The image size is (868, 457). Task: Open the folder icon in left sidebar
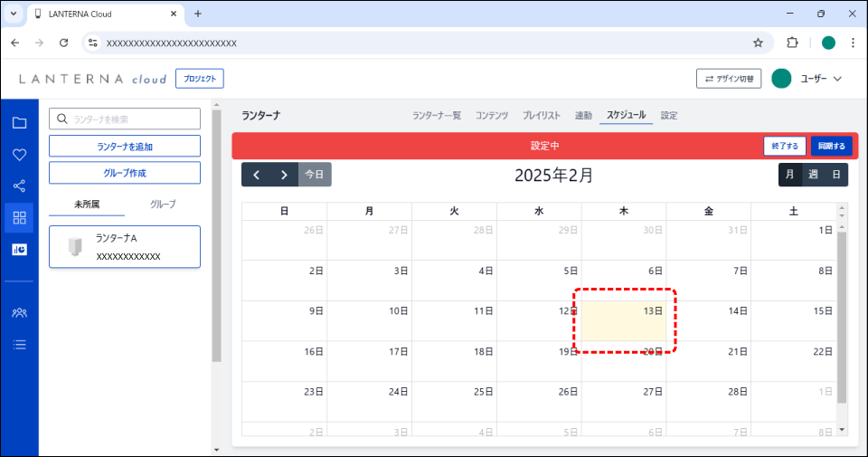click(19, 123)
